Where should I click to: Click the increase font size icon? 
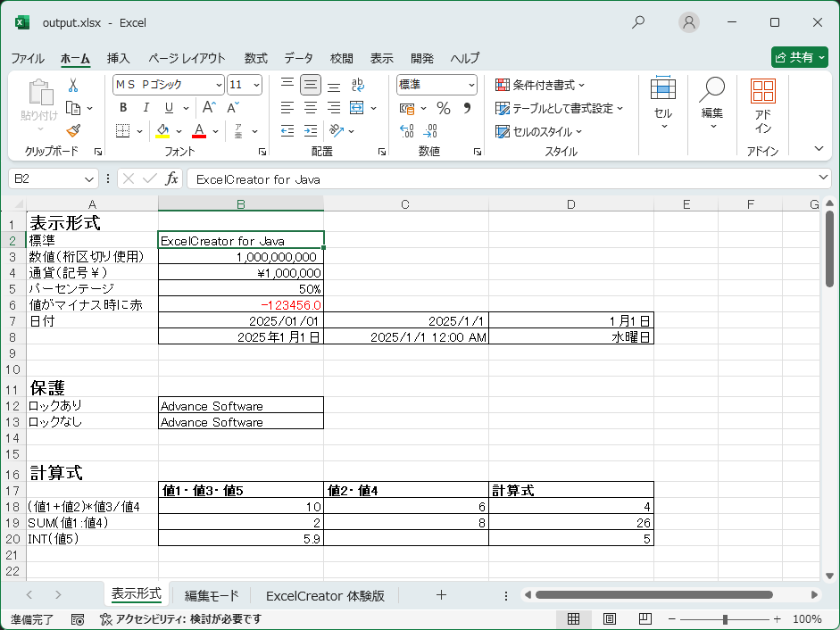pyautogui.click(x=206, y=105)
